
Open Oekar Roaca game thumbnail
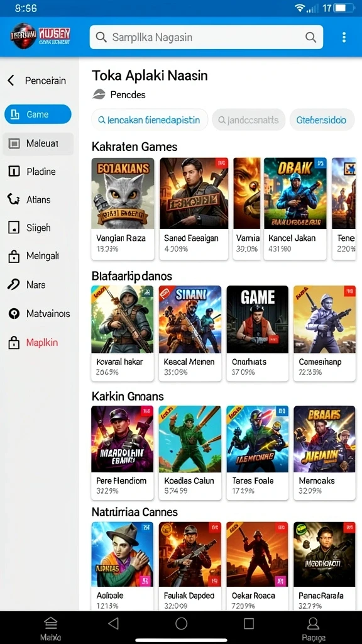[257, 554]
